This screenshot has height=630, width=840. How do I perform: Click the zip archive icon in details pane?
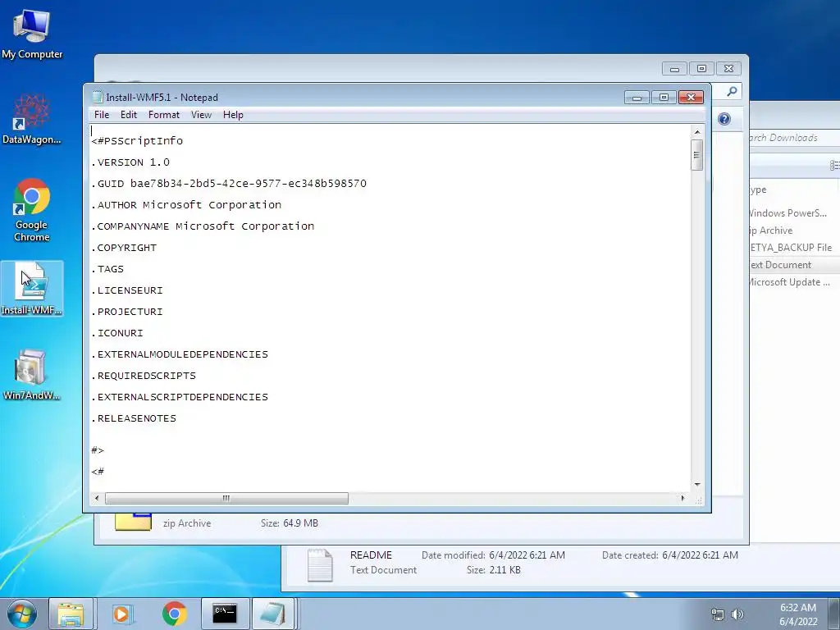click(134, 522)
